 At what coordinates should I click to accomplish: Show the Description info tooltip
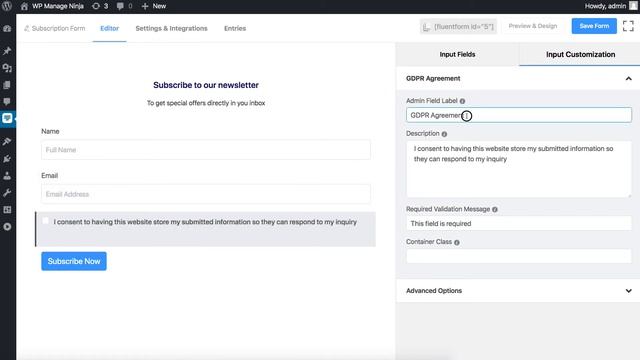[444, 134]
